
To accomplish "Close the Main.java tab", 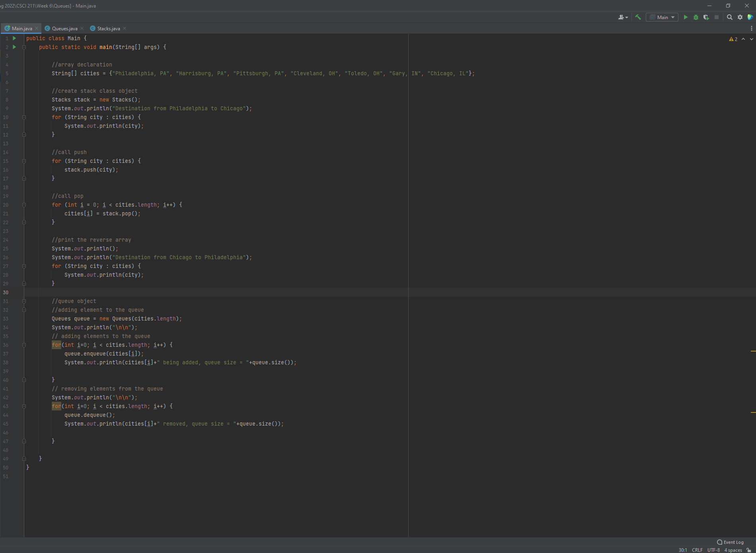I will (37, 28).
